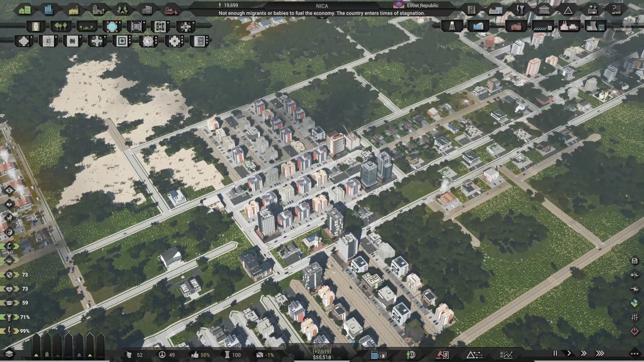644x362 pixels.
Task: Click the zone demand bar graph
Action: 68,344
